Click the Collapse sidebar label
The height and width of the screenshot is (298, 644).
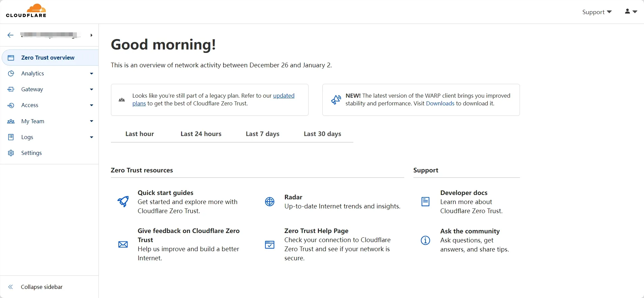point(42,287)
